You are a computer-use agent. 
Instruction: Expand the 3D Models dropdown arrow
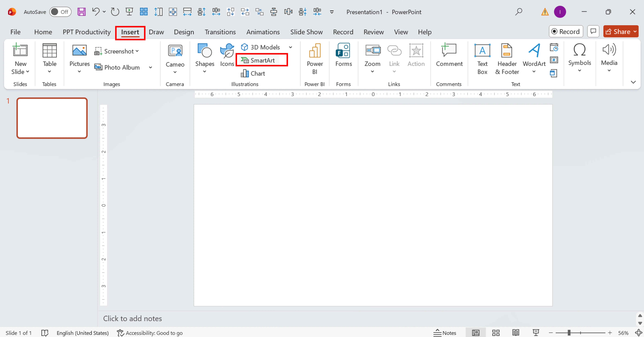click(x=291, y=47)
